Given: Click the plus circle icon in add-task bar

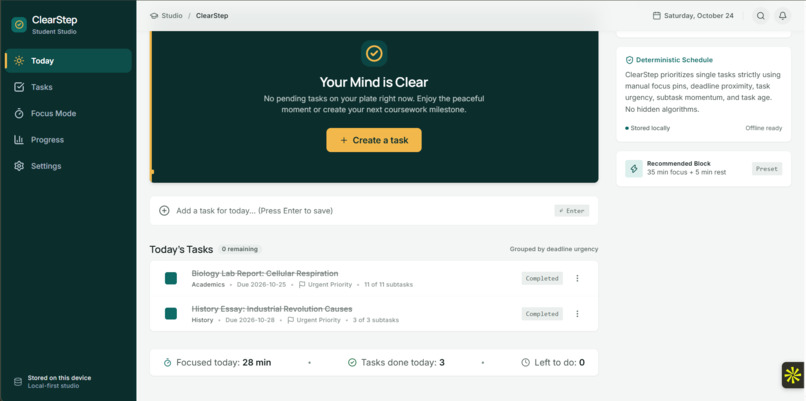Looking at the screenshot, I should click(164, 211).
